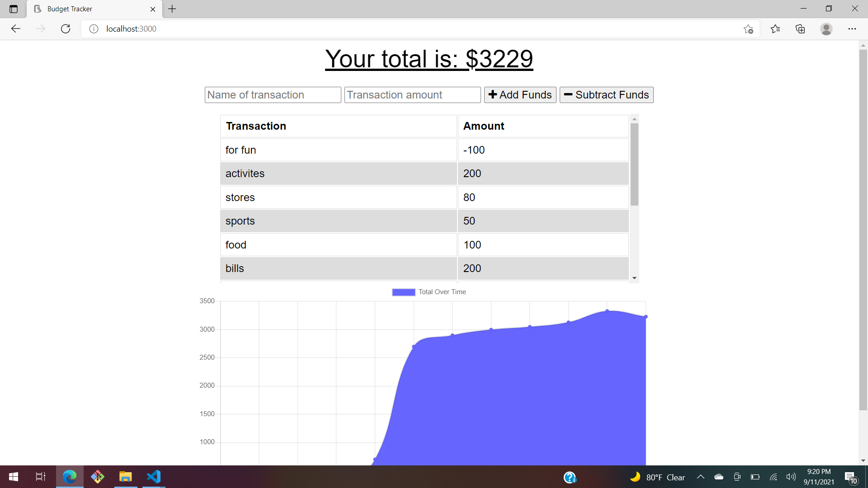Refresh the Budget Tracker page
The image size is (868, 488).
[65, 28]
